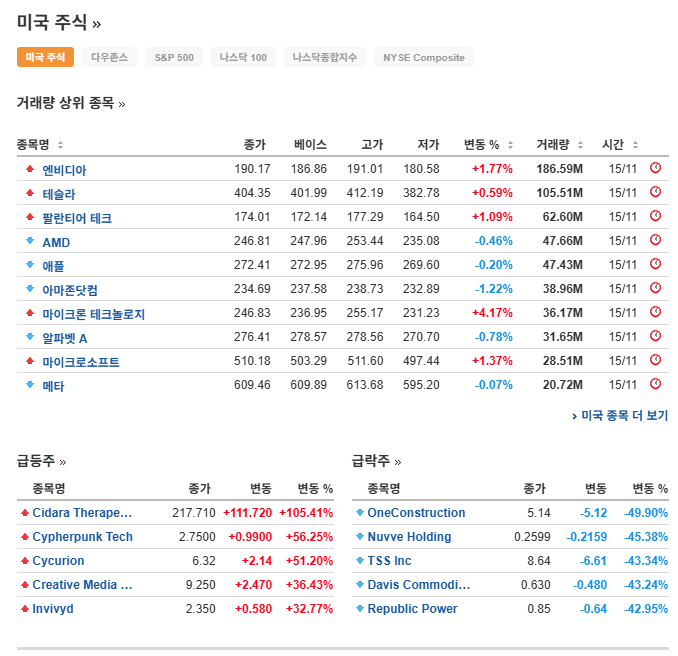Open the 마이크론 테크놀로지 stock link
The width and height of the screenshot is (678, 656).
click(x=93, y=314)
